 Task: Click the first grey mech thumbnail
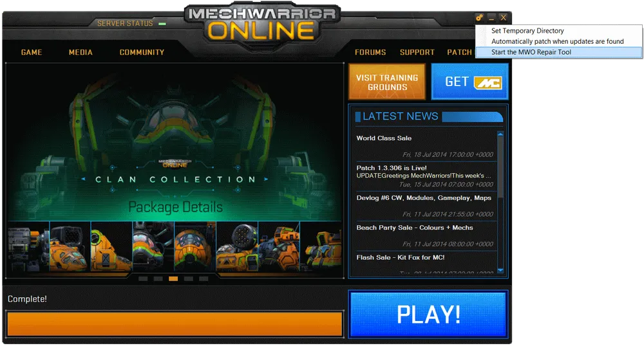(x=28, y=246)
